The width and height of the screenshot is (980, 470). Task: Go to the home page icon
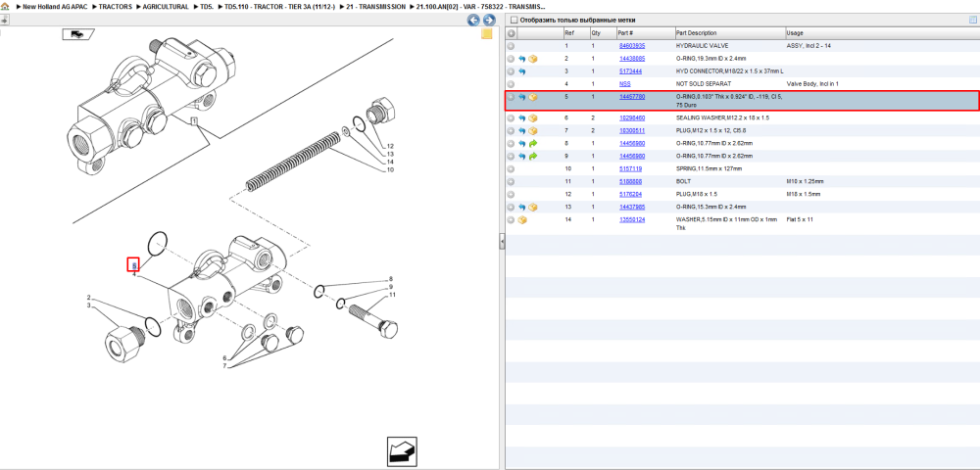[5, 6]
